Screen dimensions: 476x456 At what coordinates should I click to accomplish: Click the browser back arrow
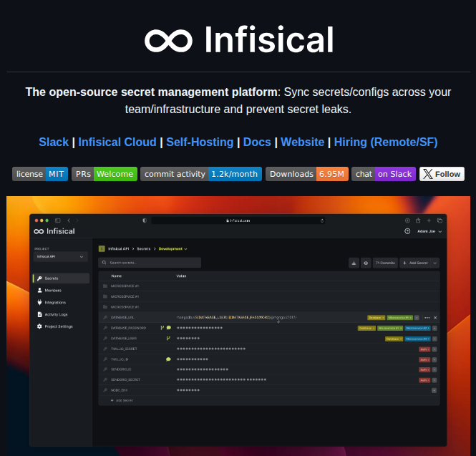(69, 220)
